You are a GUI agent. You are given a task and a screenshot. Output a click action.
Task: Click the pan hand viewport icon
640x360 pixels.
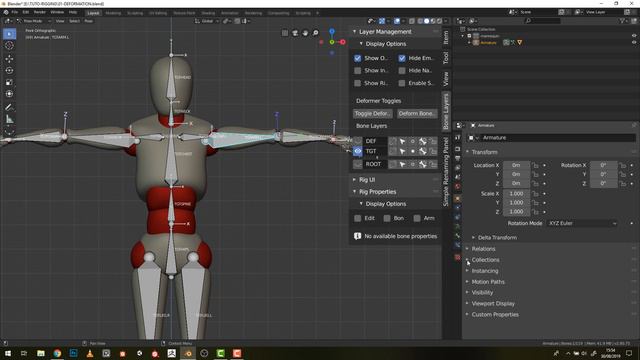(305, 33)
